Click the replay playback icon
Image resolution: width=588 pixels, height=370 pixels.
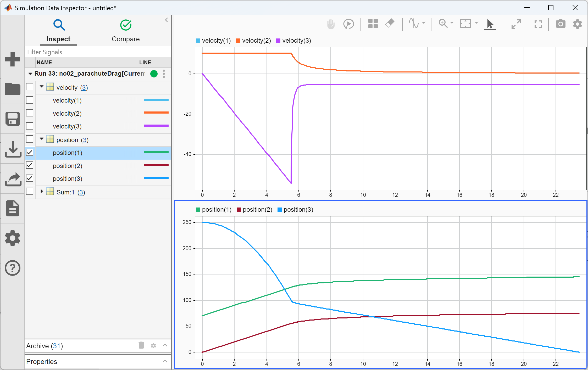(348, 24)
